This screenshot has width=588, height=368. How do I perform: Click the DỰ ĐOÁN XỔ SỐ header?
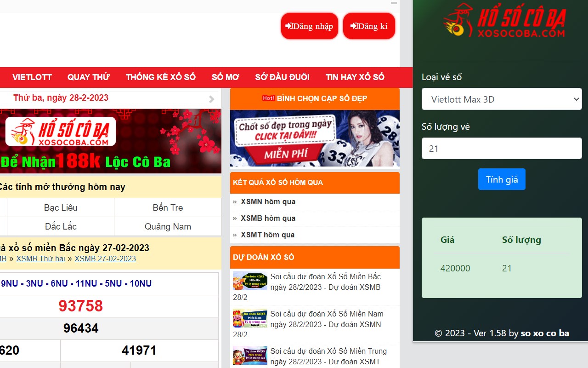click(315, 257)
